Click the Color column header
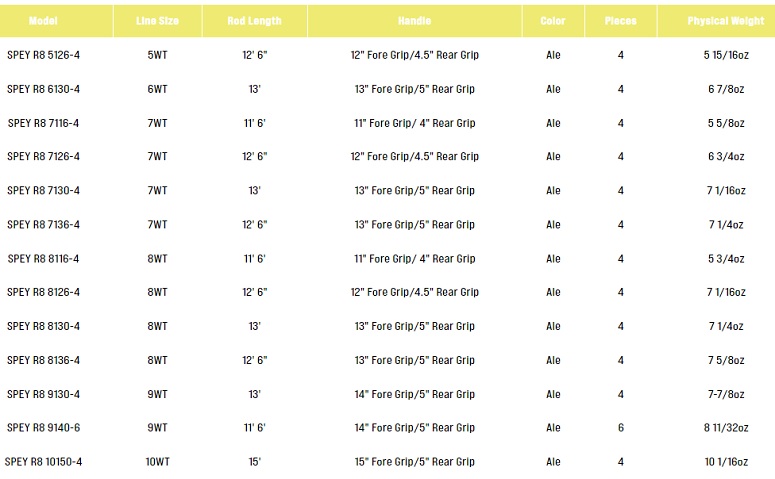775x479 pixels. tap(553, 21)
